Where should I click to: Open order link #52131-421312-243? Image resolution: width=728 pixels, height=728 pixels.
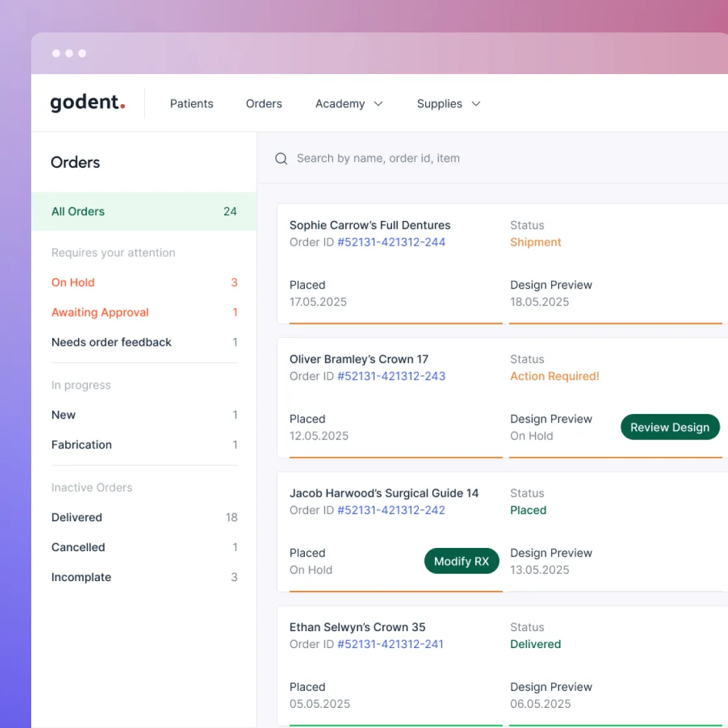tap(391, 376)
